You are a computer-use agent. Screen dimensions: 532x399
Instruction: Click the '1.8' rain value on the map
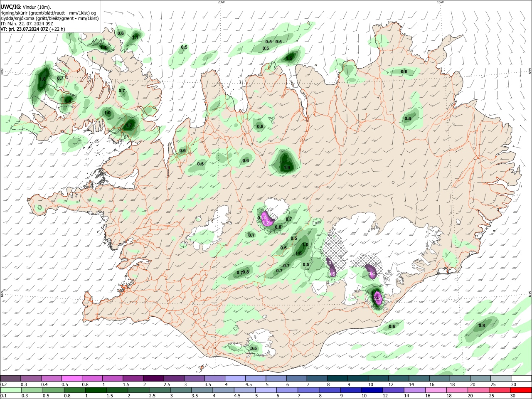(x=42, y=79)
